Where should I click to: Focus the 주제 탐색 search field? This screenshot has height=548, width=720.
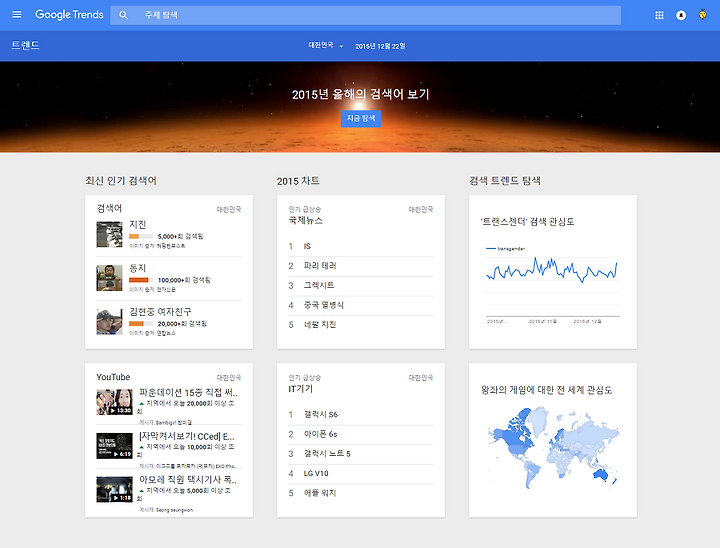(366, 15)
